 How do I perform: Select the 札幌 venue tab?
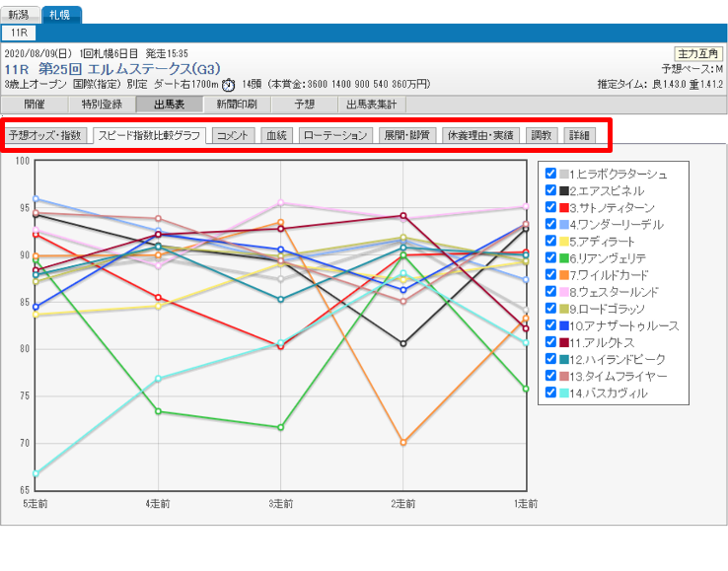pos(61,15)
